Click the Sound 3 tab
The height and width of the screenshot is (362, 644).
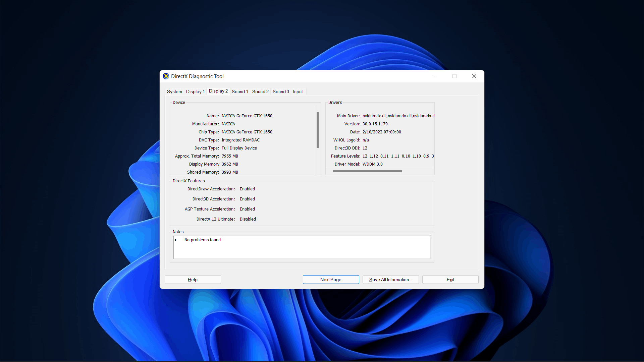(280, 92)
